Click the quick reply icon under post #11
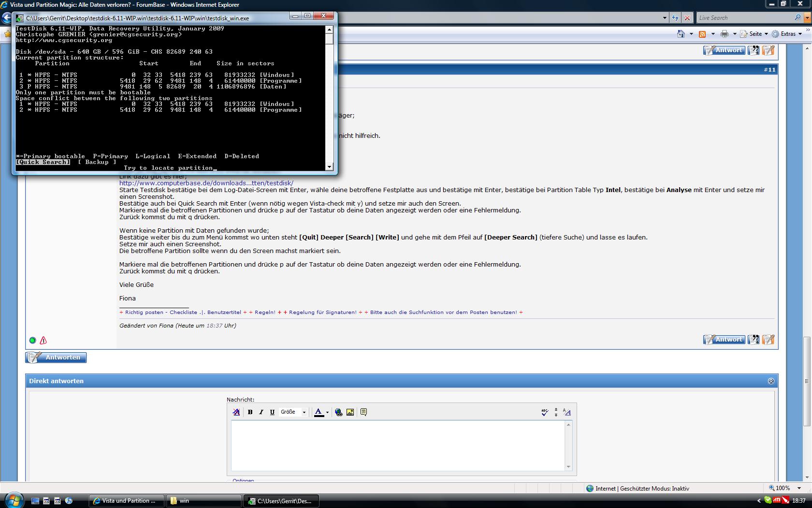Viewport: 812px width, 508px height. point(768,340)
